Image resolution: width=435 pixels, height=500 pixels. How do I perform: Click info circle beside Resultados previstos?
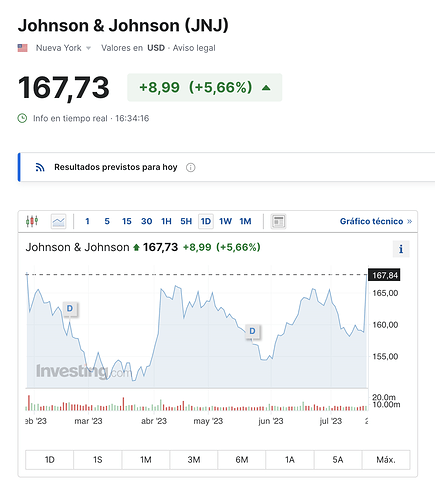[190, 167]
